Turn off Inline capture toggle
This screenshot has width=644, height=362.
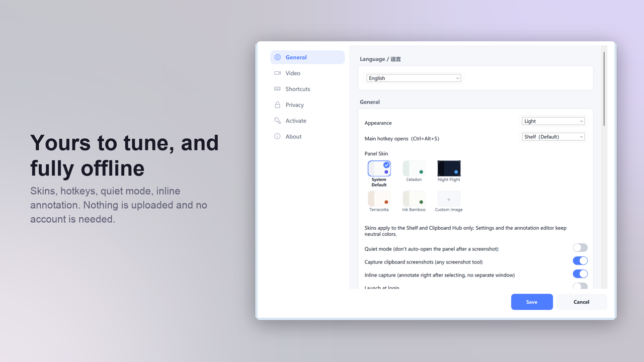[x=580, y=274]
